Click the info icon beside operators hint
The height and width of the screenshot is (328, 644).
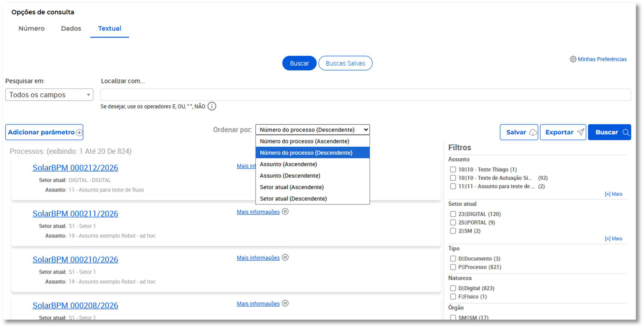(212, 106)
